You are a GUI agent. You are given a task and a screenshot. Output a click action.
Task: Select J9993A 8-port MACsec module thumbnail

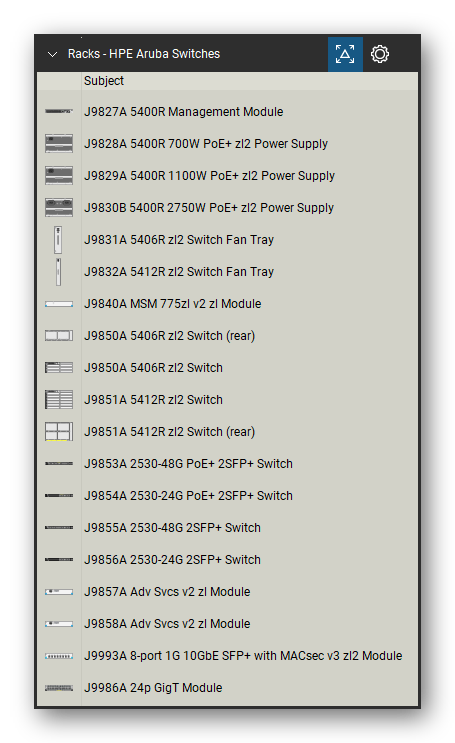pyautogui.click(x=59, y=656)
